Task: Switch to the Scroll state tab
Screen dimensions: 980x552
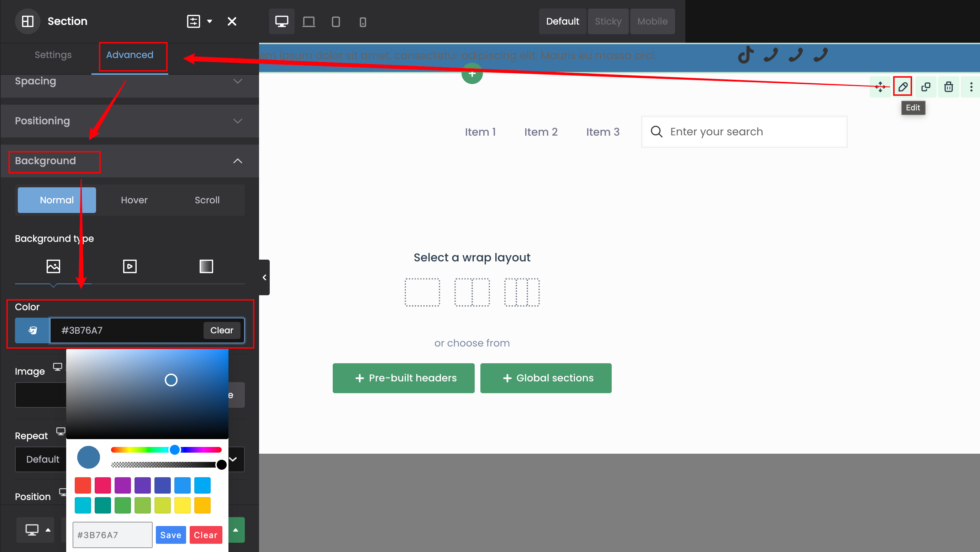Action: click(207, 199)
